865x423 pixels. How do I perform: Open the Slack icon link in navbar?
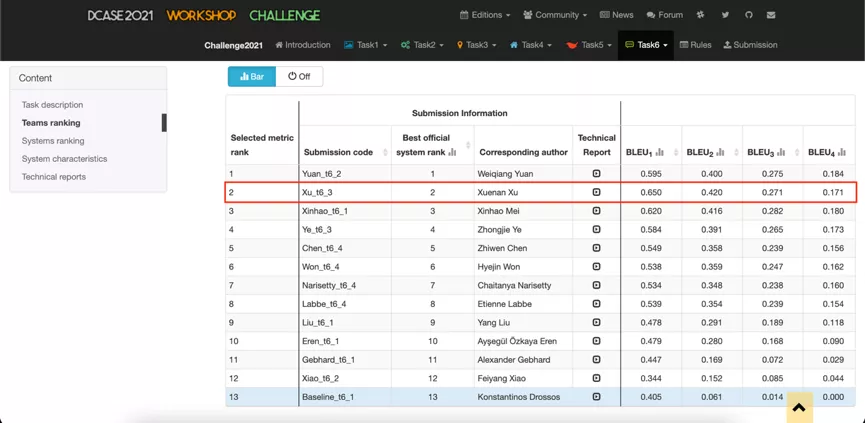701,15
